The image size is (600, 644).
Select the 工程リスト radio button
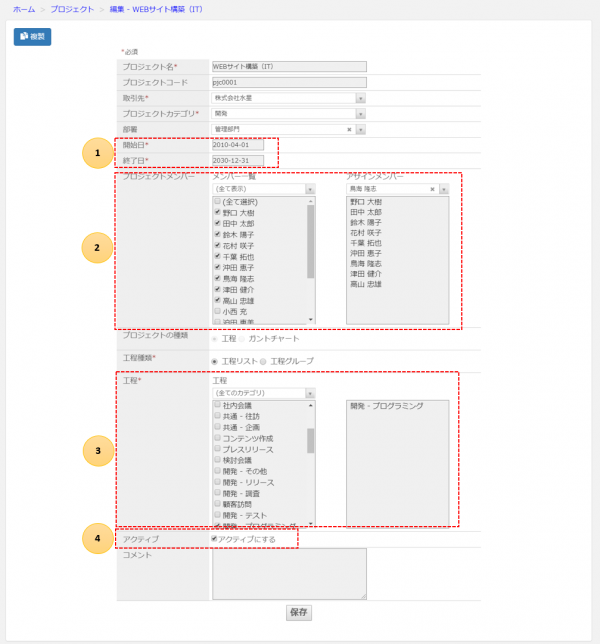(214, 362)
